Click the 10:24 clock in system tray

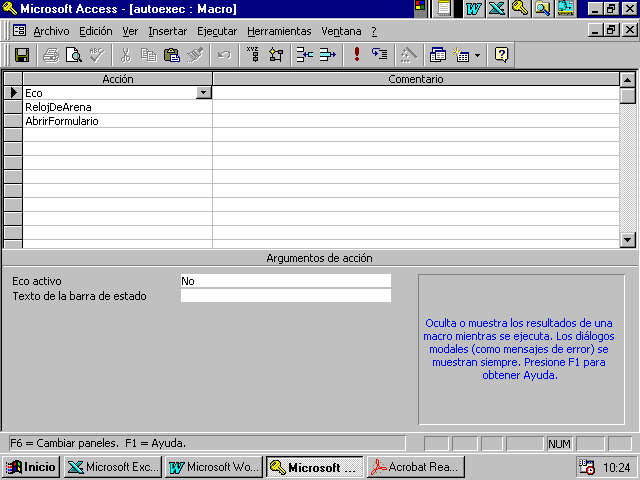tap(617, 467)
